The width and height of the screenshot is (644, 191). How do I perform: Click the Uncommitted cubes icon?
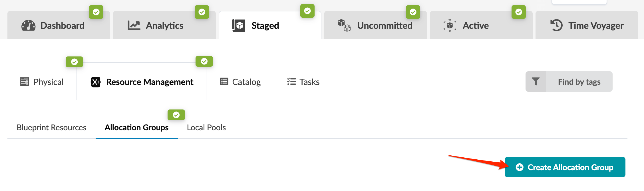coord(344,25)
